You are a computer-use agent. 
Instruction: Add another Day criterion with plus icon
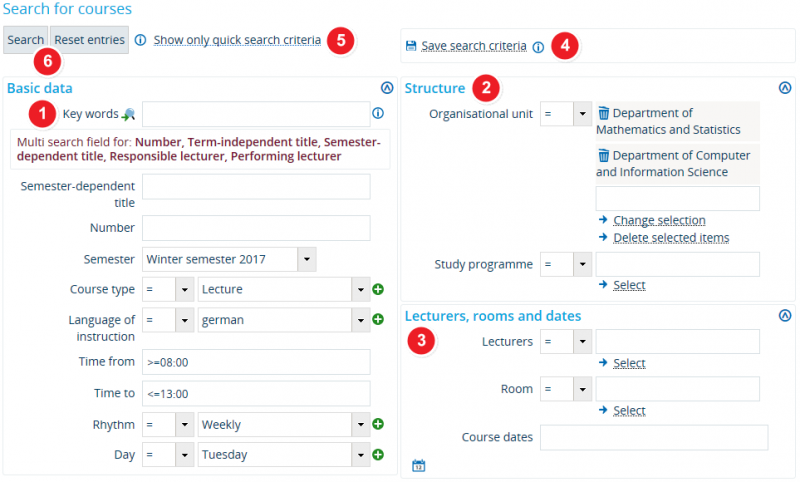click(x=378, y=454)
